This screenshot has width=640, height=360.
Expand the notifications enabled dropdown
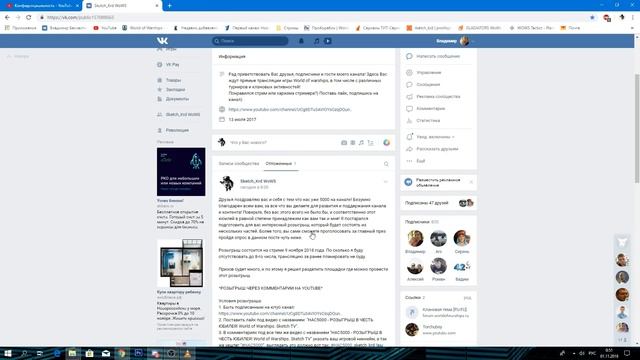click(435, 137)
